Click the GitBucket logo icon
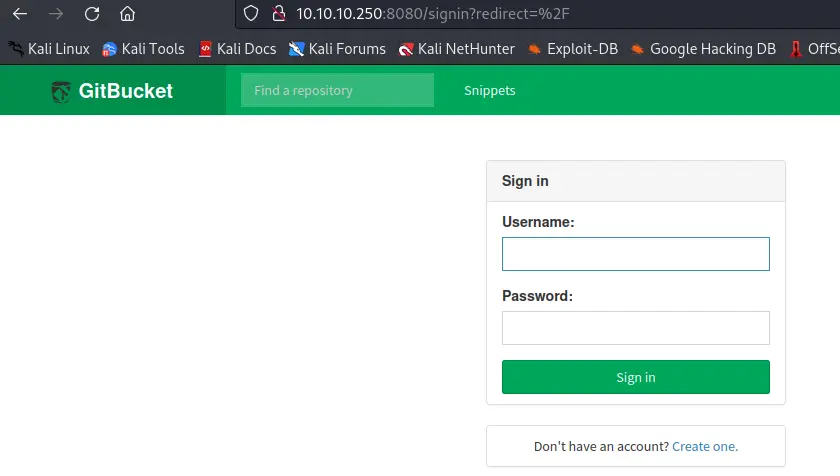Image resolution: width=840 pixels, height=476 pixels. point(61,92)
